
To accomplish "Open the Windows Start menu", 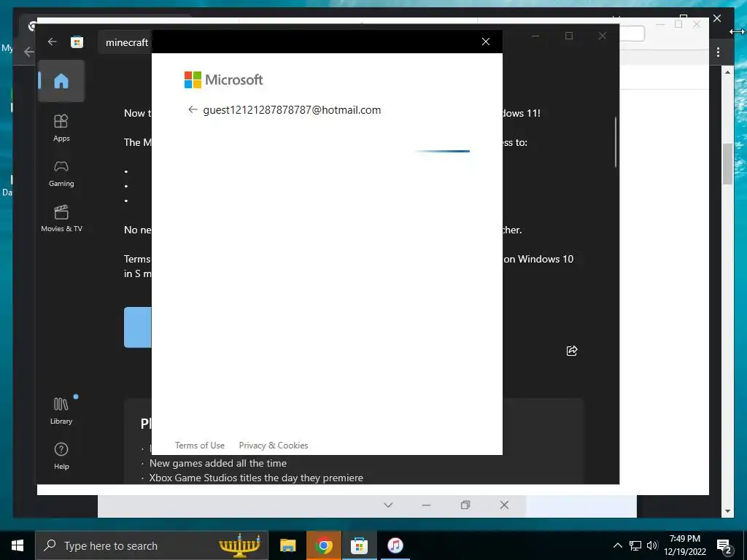I will [18, 545].
